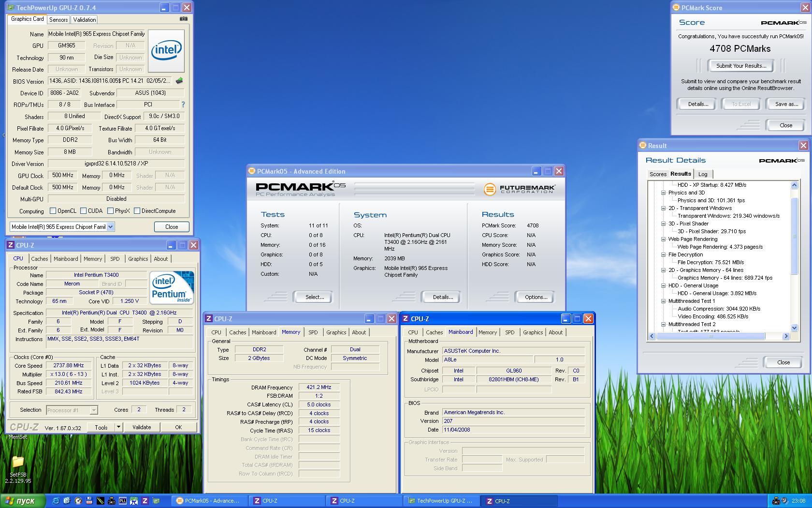Viewport: 812px width, 508px height.
Task: Collapse the Web Page Rendering node
Action: [x=664, y=239]
